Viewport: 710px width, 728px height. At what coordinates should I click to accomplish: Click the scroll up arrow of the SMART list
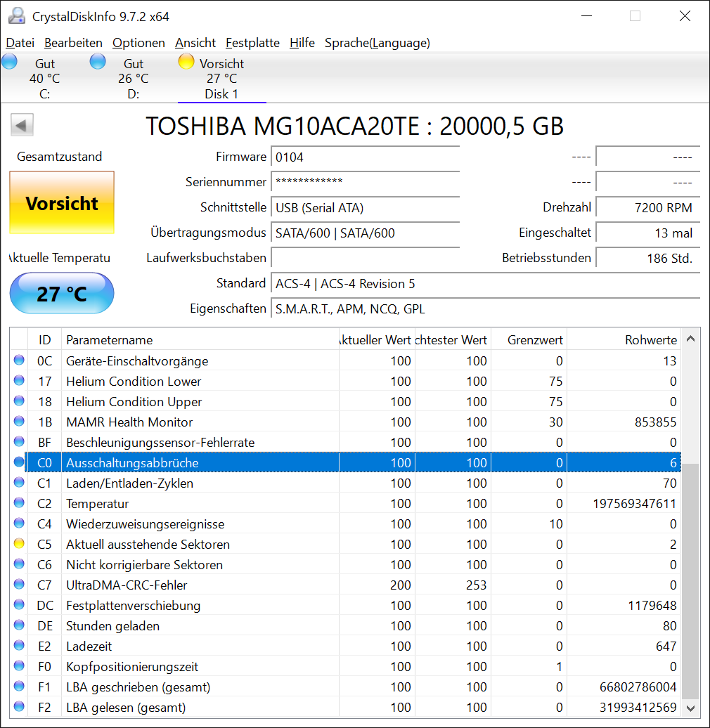pos(690,339)
